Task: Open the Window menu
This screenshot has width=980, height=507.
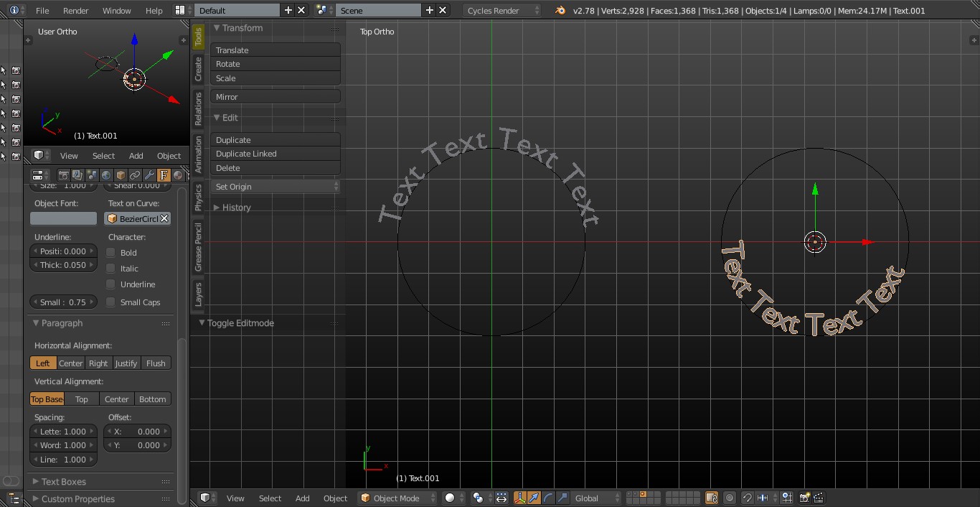Action: 116,10
